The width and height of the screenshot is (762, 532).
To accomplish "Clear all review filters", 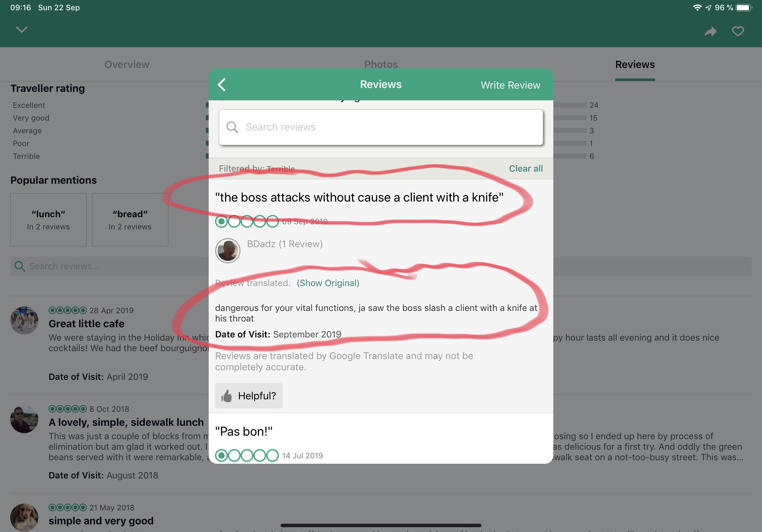I will pos(526,168).
